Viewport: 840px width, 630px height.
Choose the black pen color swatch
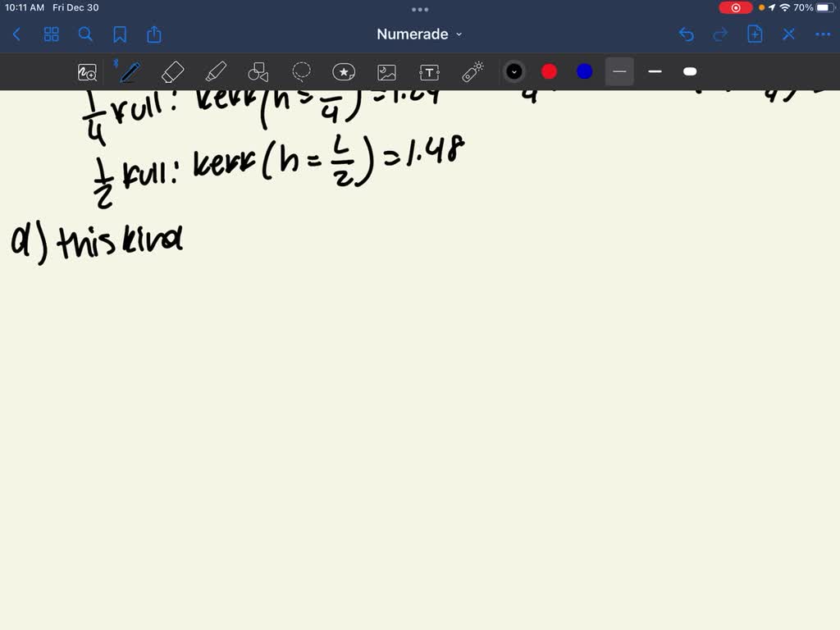coord(514,72)
